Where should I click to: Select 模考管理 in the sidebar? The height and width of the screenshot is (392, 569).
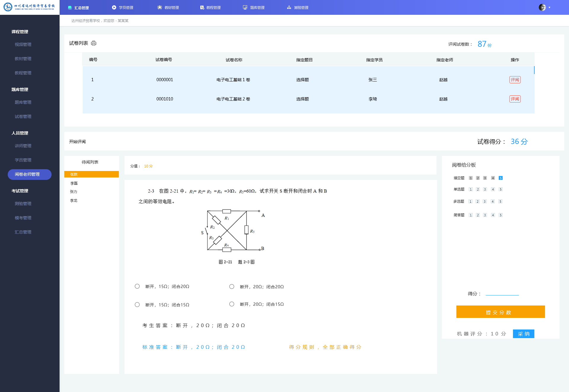click(x=23, y=218)
